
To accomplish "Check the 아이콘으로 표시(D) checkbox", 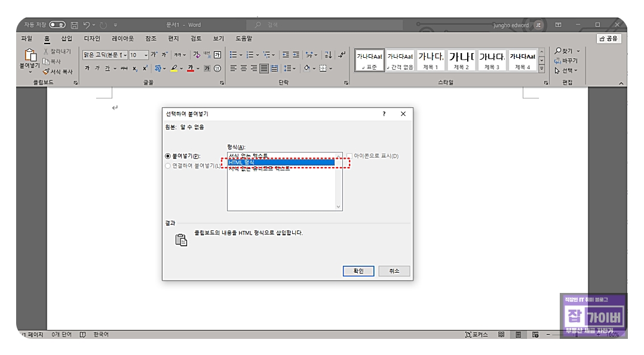I will pyautogui.click(x=349, y=156).
